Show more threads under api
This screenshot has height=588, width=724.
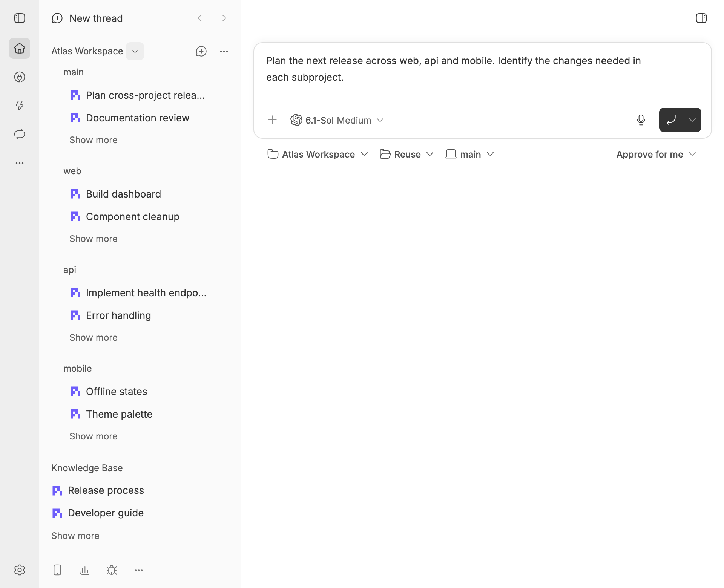pos(94,337)
